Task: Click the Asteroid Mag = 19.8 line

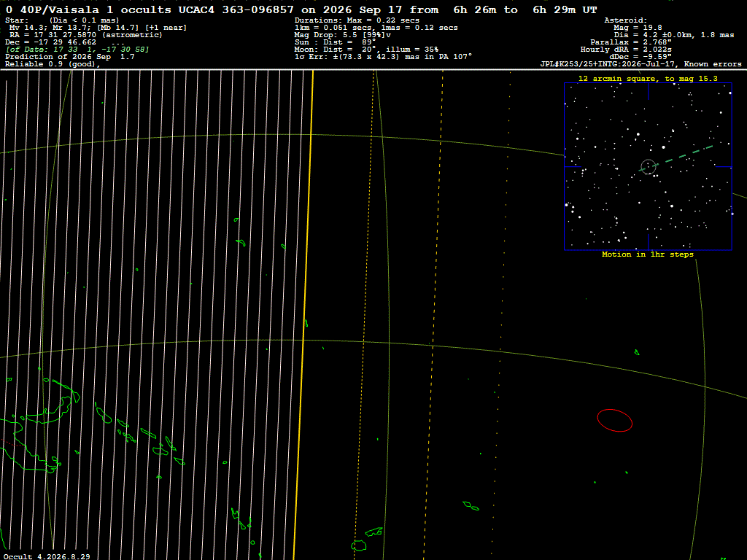Action: [638, 28]
